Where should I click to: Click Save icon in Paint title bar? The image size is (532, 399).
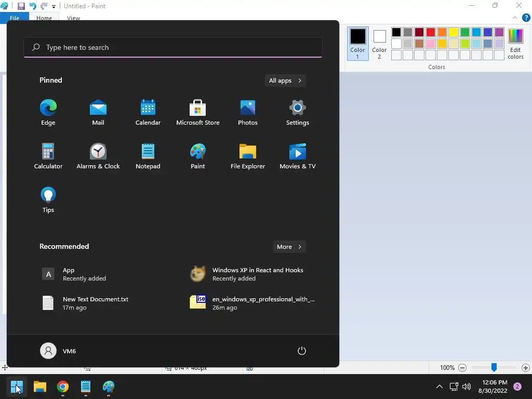pyautogui.click(x=21, y=6)
